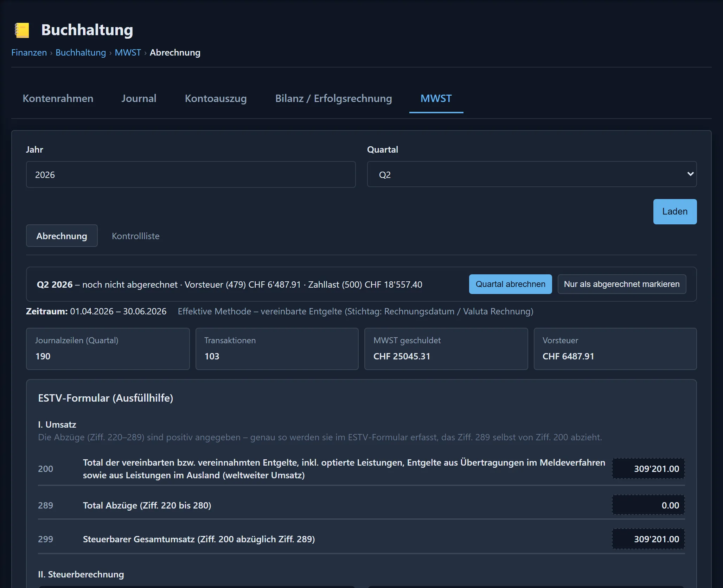Switch to the Kontenrahmen tab
Screen dimensions: 723x588
coord(58,98)
